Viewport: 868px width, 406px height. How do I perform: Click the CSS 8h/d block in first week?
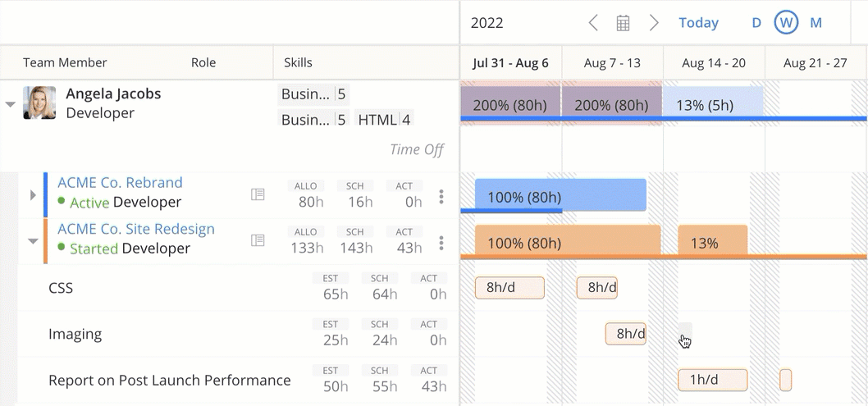(x=509, y=288)
